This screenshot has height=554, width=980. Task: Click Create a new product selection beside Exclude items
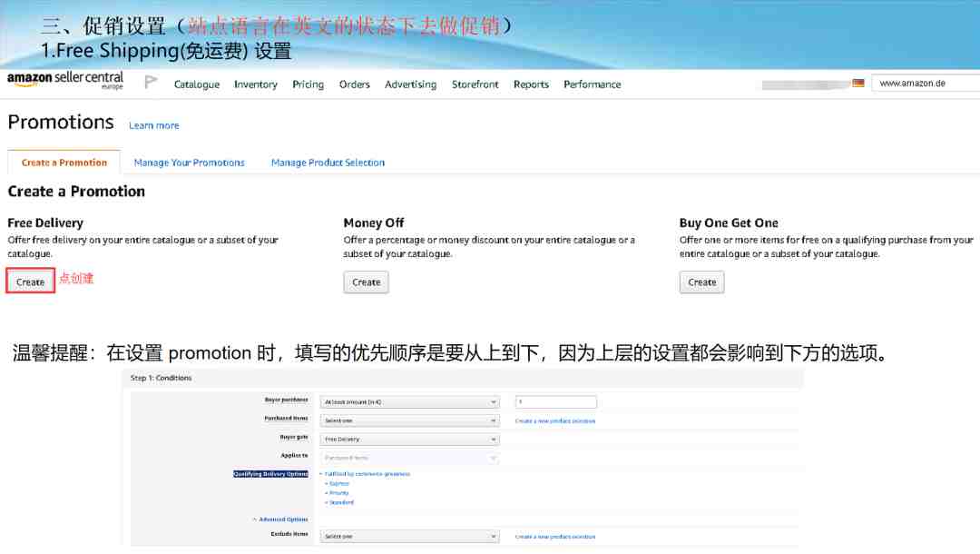coord(555,537)
